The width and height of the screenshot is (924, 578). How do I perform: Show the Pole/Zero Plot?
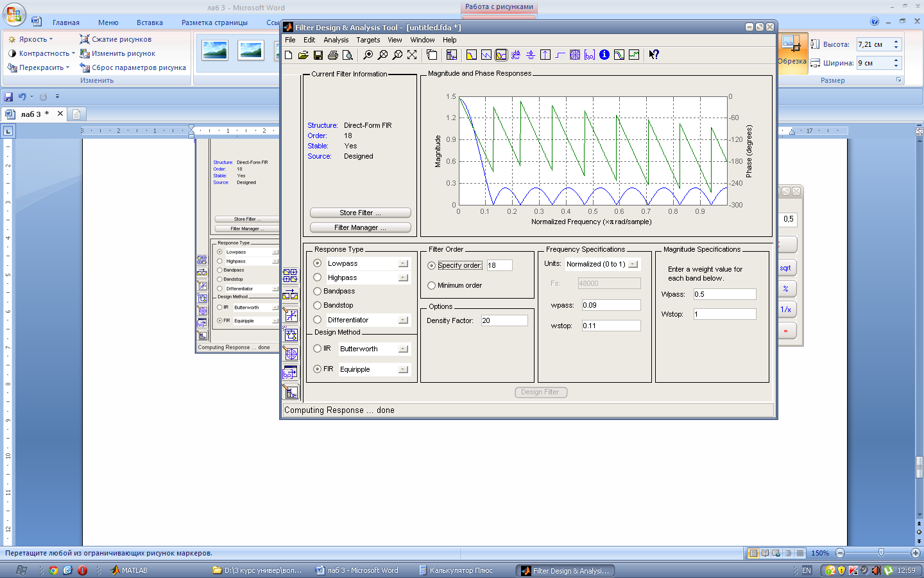pos(575,55)
